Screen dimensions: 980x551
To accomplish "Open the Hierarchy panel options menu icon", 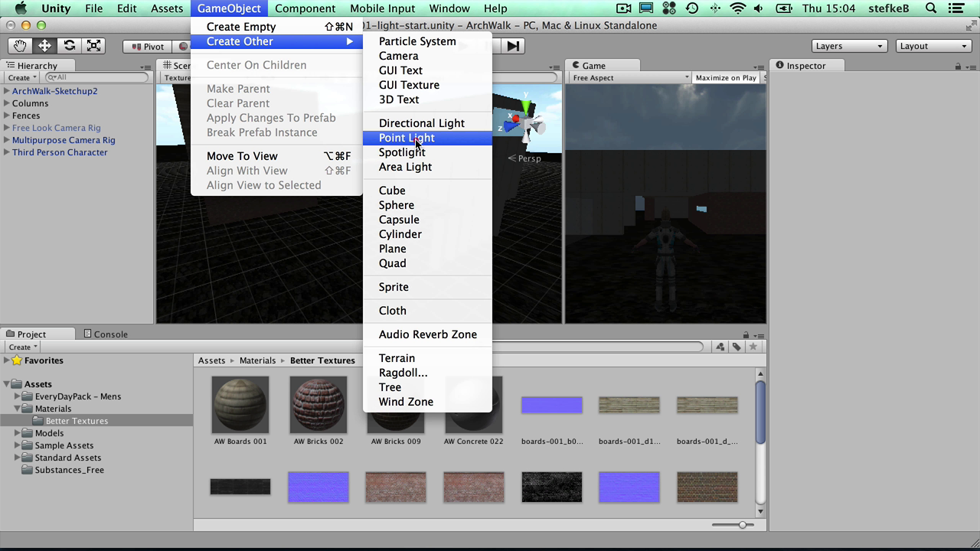I will (145, 67).
